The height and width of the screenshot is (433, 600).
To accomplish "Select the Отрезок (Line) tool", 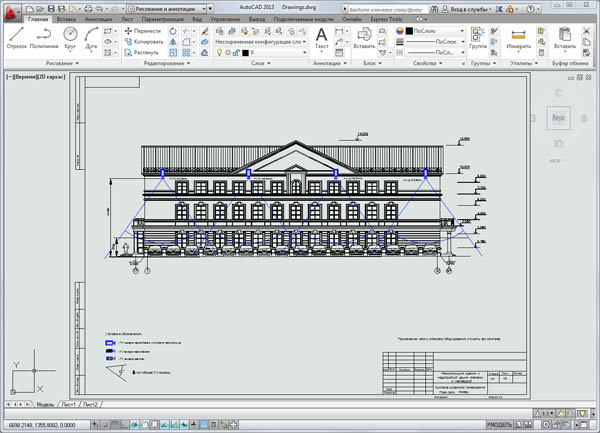I will [17, 38].
